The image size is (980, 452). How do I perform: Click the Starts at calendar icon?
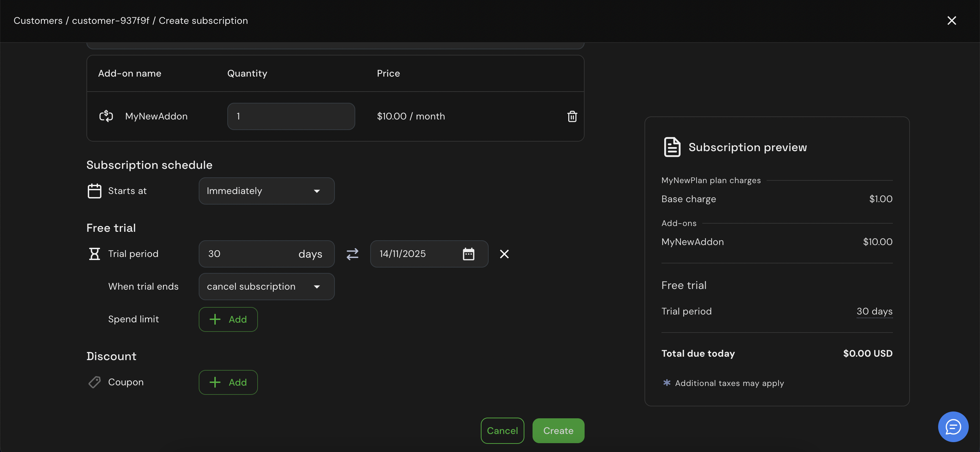[94, 191]
